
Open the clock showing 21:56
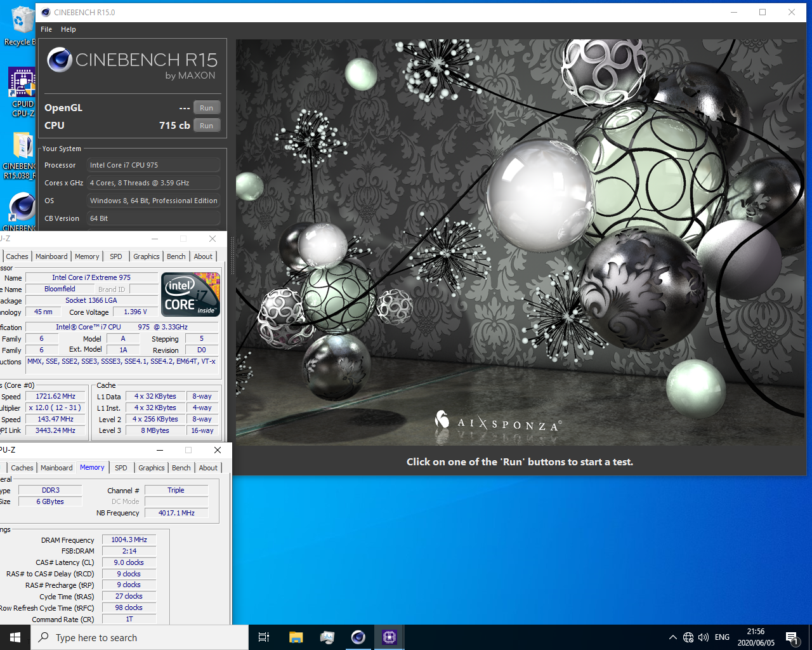(756, 637)
